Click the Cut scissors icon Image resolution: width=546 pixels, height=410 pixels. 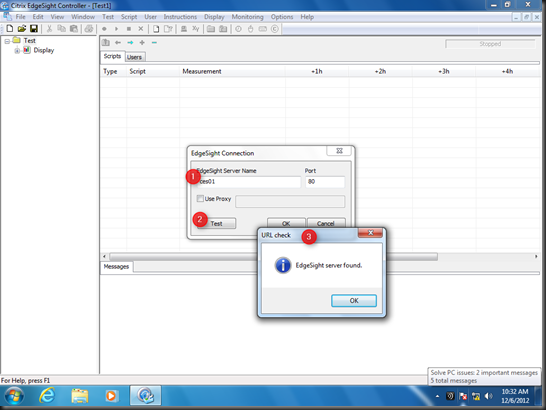click(49, 29)
